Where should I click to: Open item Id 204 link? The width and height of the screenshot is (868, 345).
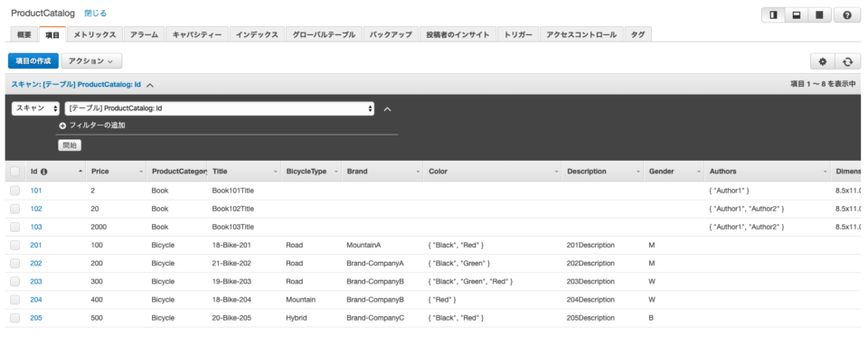[x=36, y=300]
